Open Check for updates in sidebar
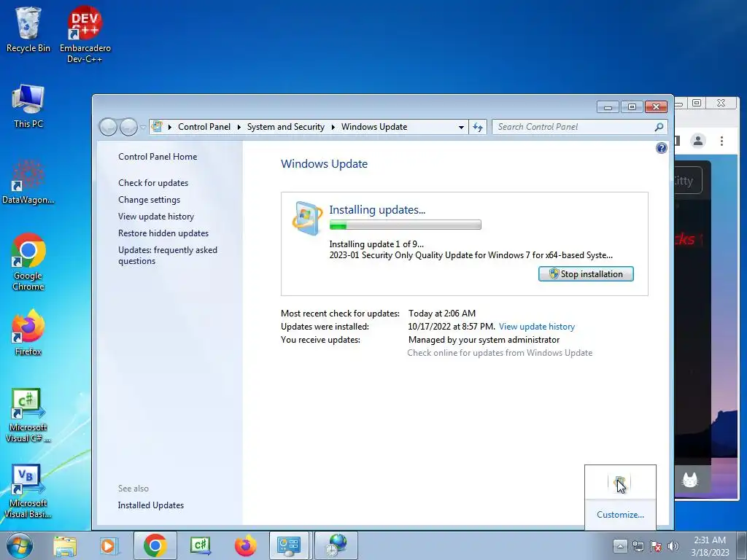Viewport: 747px width, 560px height. click(153, 183)
